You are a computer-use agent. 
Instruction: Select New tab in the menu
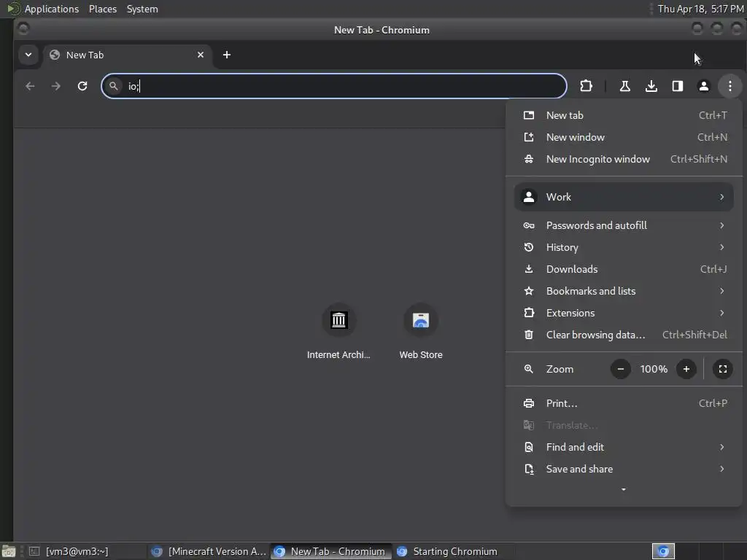coord(624,115)
